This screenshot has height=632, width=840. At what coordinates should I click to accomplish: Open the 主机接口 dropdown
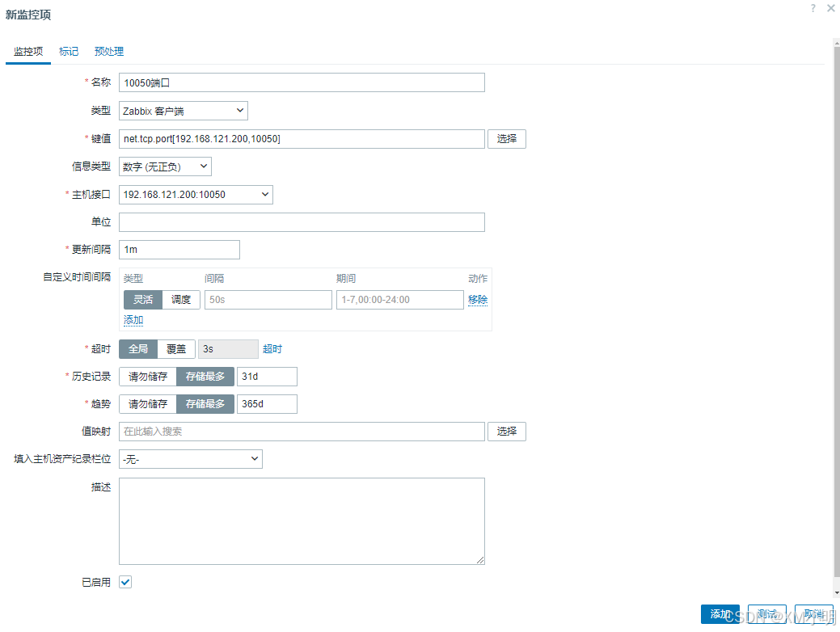click(x=196, y=195)
